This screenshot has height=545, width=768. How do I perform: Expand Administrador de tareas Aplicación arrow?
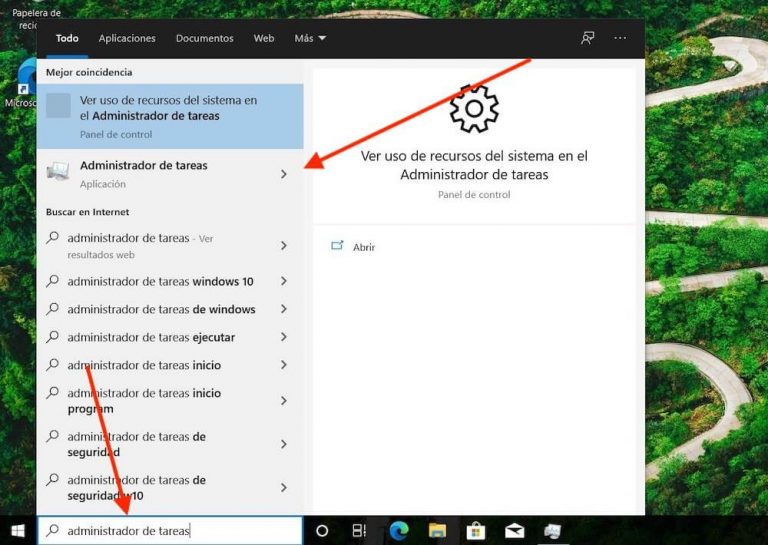click(284, 174)
